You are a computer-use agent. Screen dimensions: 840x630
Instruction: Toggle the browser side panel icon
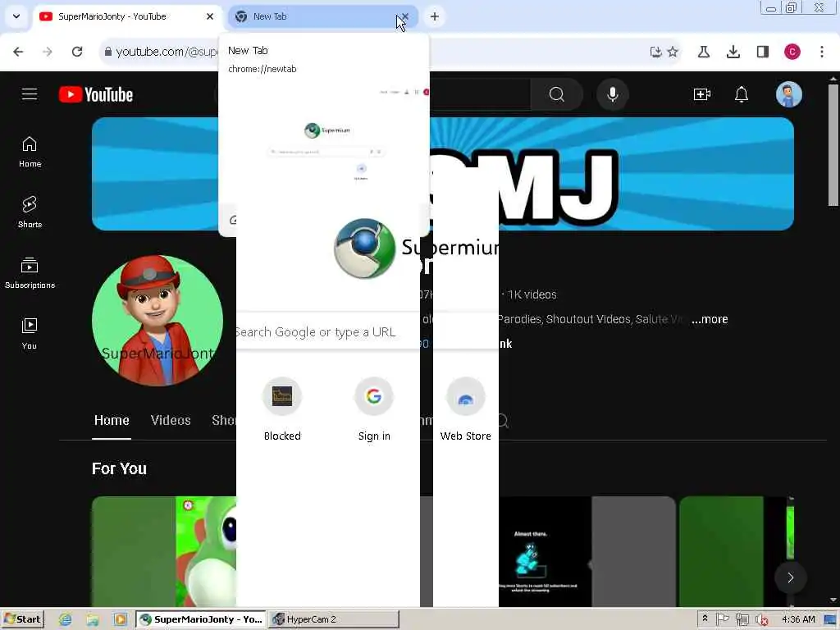[x=763, y=52]
